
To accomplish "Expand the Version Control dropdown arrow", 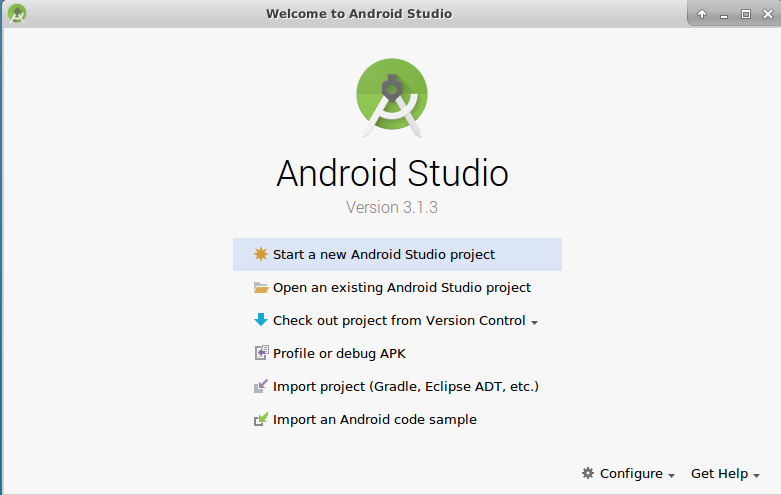I will 534,323.
